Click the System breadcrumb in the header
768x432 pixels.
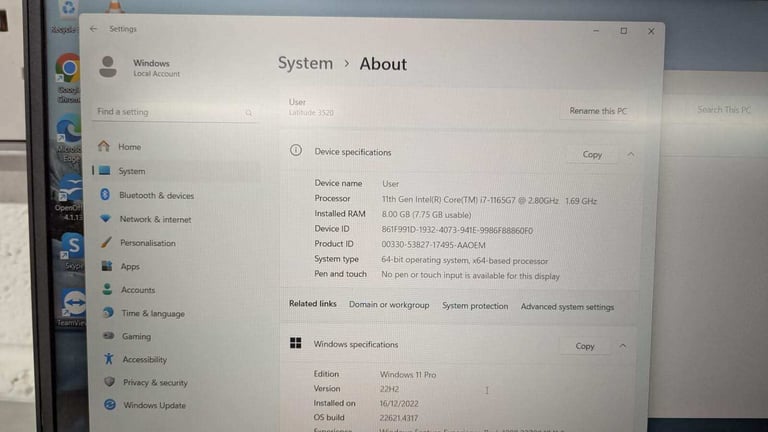(305, 63)
